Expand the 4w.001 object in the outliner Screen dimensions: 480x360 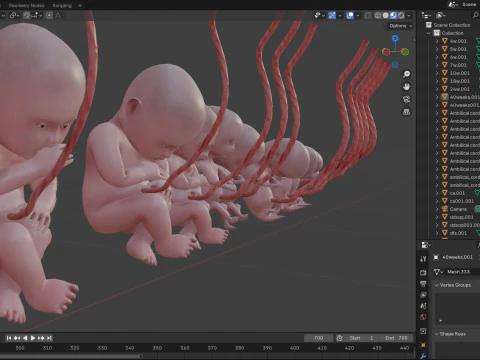coord(437,41)
